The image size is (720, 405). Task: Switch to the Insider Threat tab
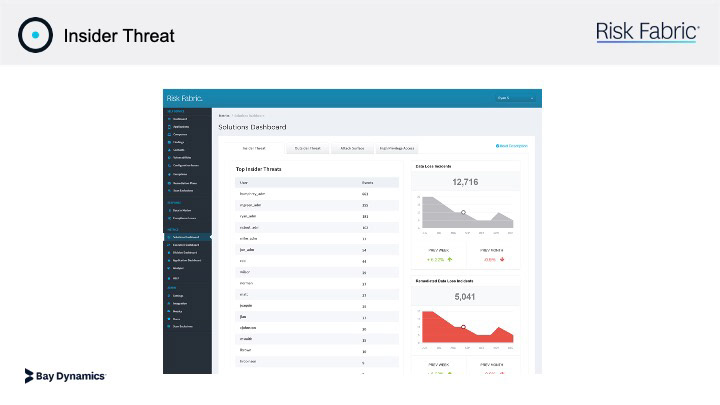[254, 148]
